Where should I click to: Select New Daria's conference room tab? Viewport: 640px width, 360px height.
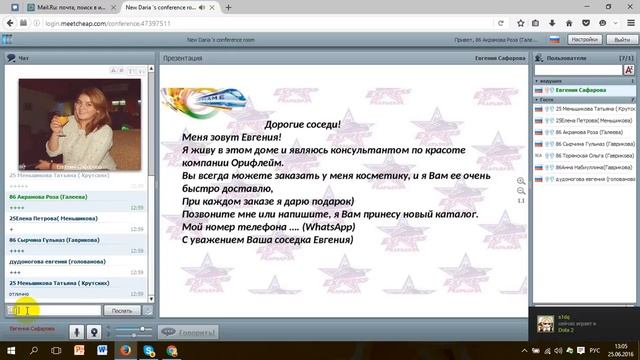[160, 7]
